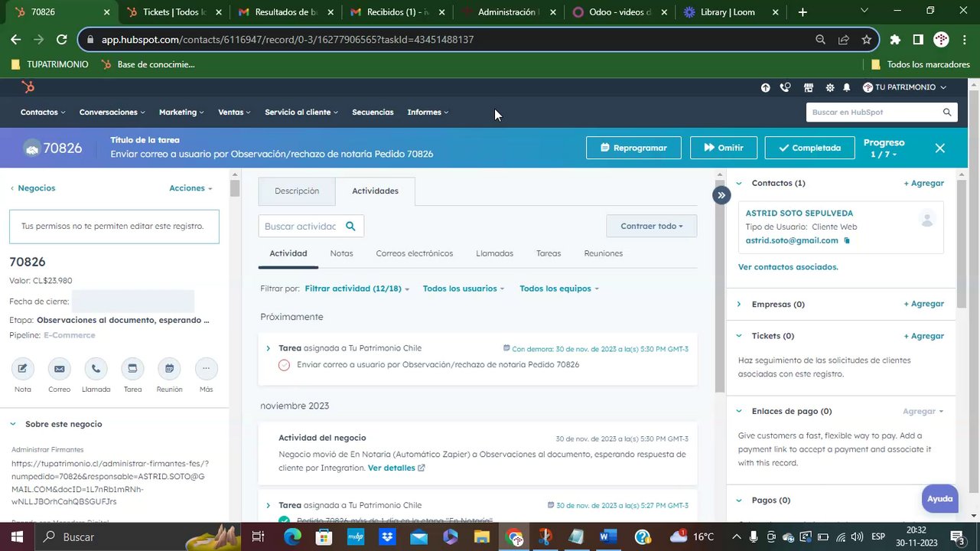Copy the astrid.soto@gmail.com email address
The width and height of the screenshot is (980, 551).
tap(847, 240)
